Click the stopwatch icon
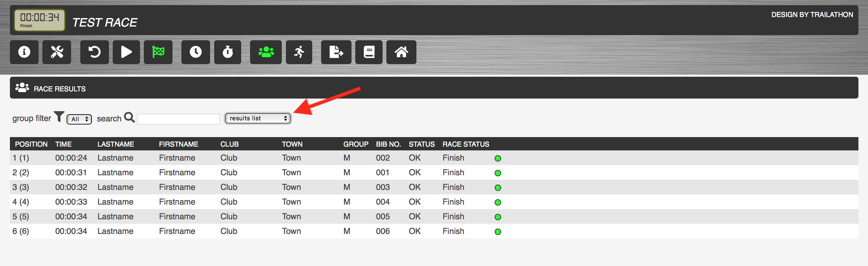868x266 pixels. click(228, 52)
